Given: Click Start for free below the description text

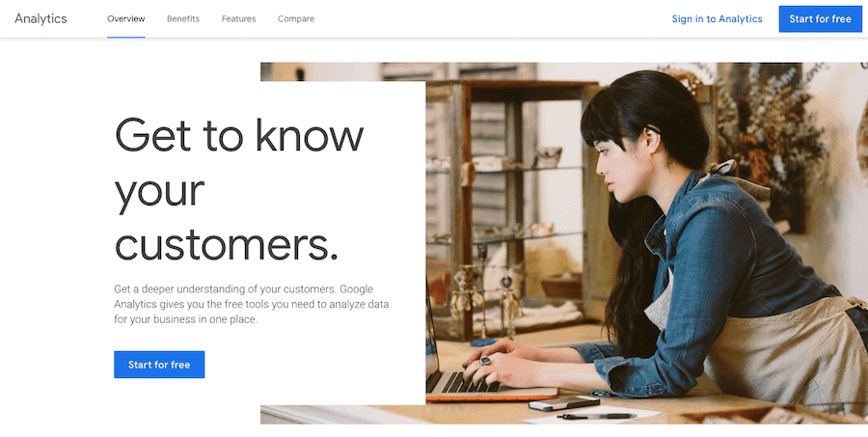Looking at the screenshot, I should 159,365.
